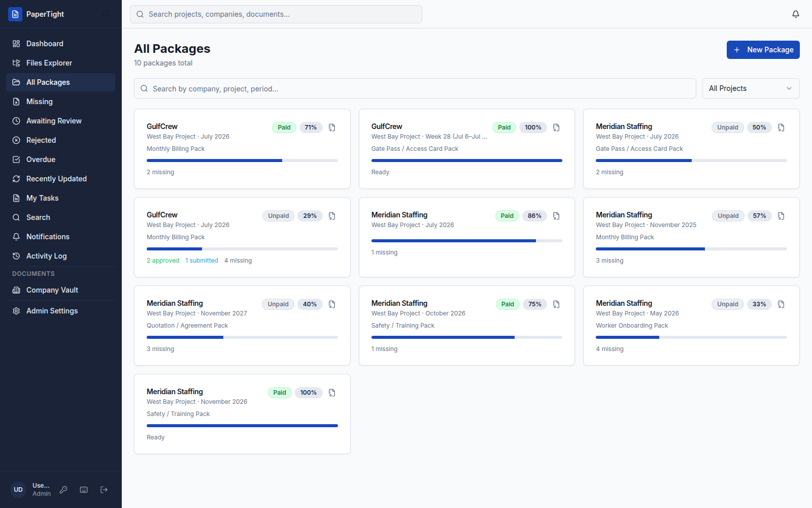Viewport: 812px width, 508px height.
Task: Click 'Worker Onboarding Pack' text
Action: [x=632, y=326]
